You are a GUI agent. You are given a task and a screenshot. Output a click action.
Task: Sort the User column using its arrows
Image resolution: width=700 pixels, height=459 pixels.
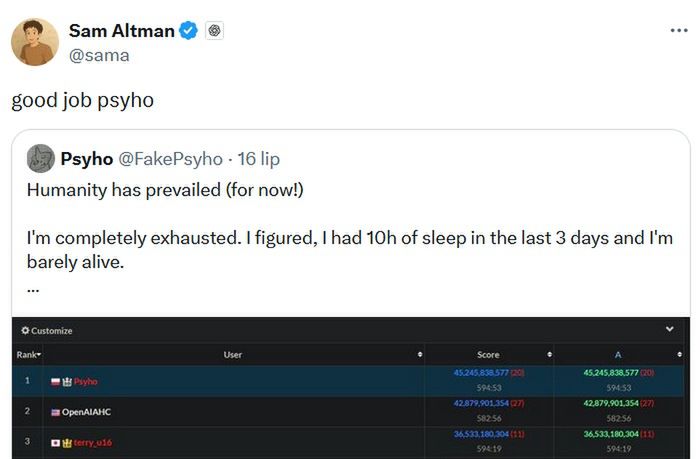click(419, 355)
